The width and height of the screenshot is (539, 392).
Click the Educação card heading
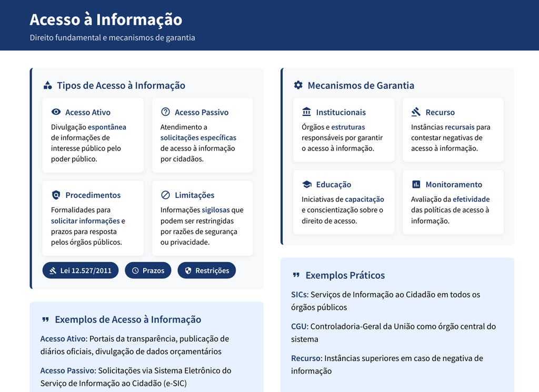333,185
